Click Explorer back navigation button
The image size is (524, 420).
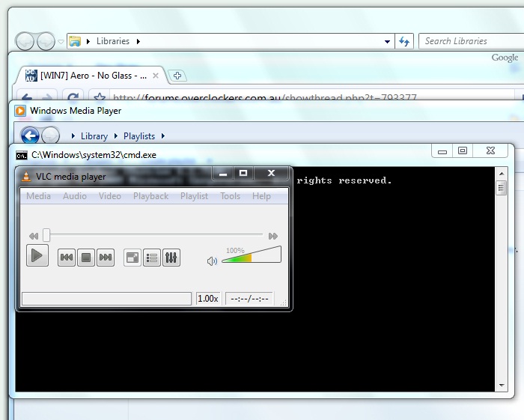click(x=25, y=41)
